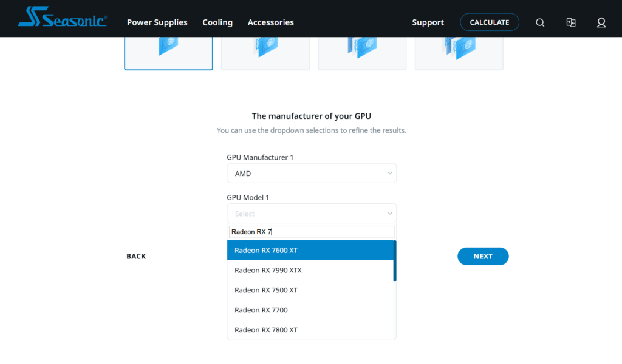This screenshot has width=622, height=364.
Task: Go BACK to the previous step
Action: click(x=136, y=256)
